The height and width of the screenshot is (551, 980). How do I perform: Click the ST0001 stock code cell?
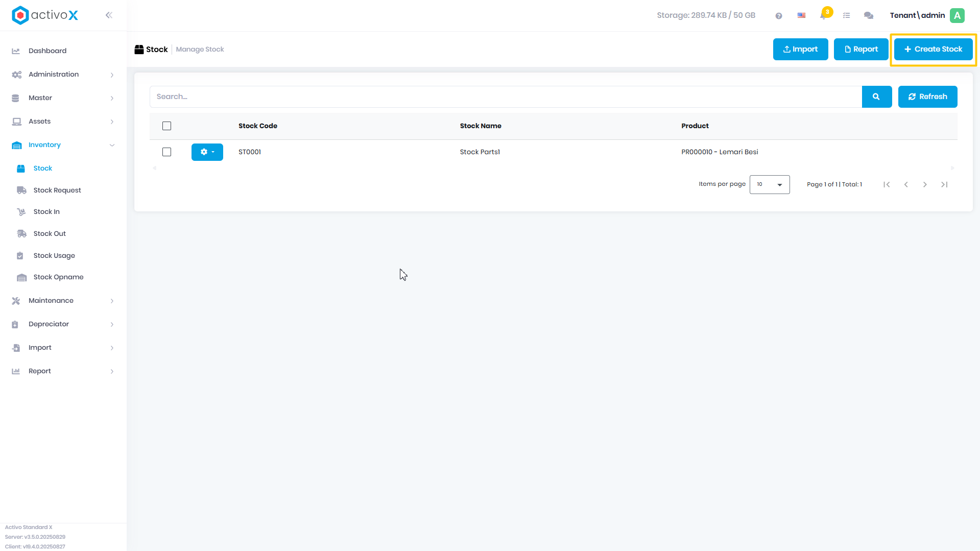coord(250,152)
